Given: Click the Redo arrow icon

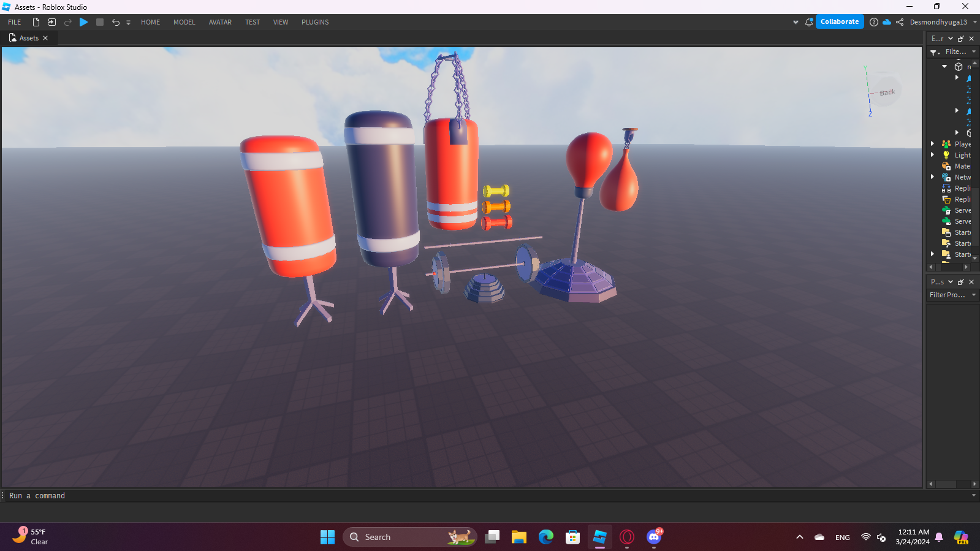Looking at the screenshot, I should [x=68, y=22].
